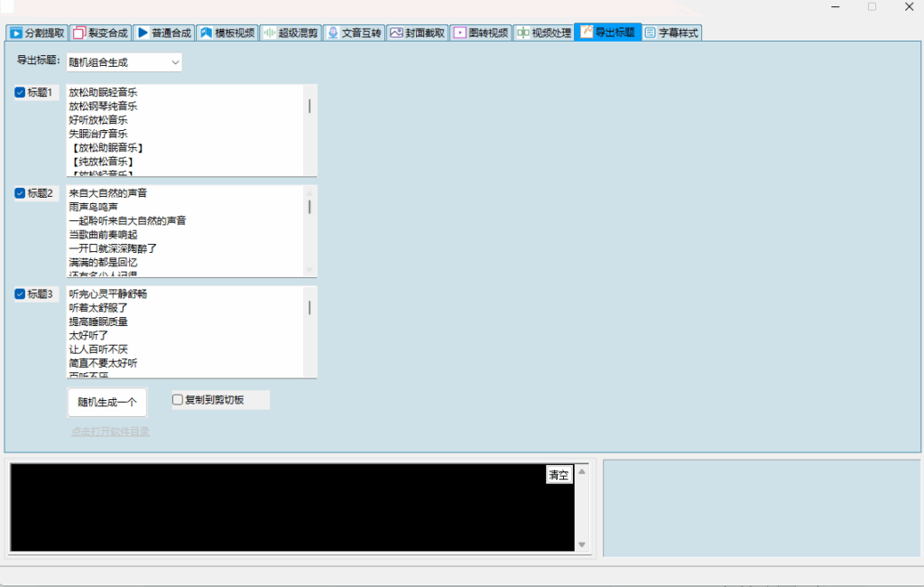This screenshot has width=924, height=587.
Task: Click the 文音互转 microphone icon
Action: pos(333,33)
